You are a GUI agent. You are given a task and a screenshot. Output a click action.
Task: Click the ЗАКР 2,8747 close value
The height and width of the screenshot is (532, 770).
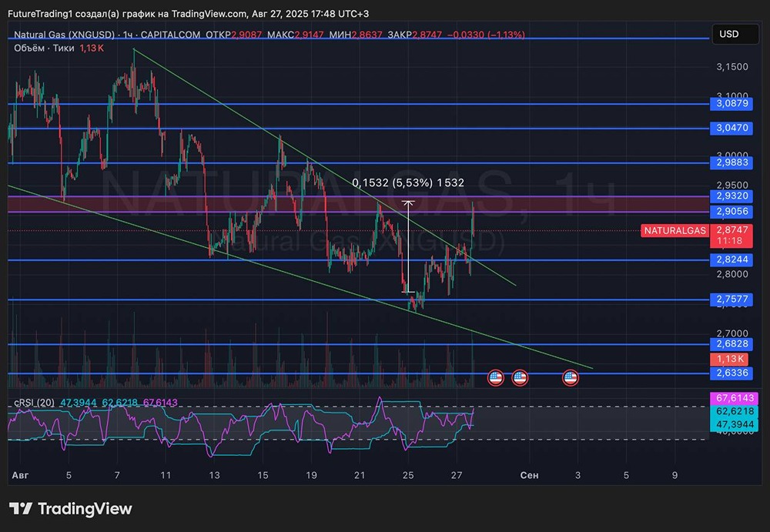click(415, 35)
